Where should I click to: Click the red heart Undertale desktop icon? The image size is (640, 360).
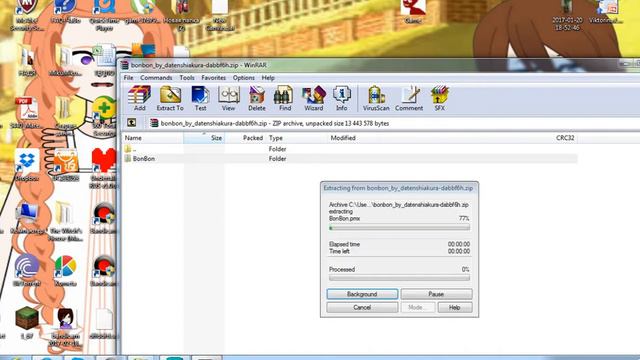point(103,168)
